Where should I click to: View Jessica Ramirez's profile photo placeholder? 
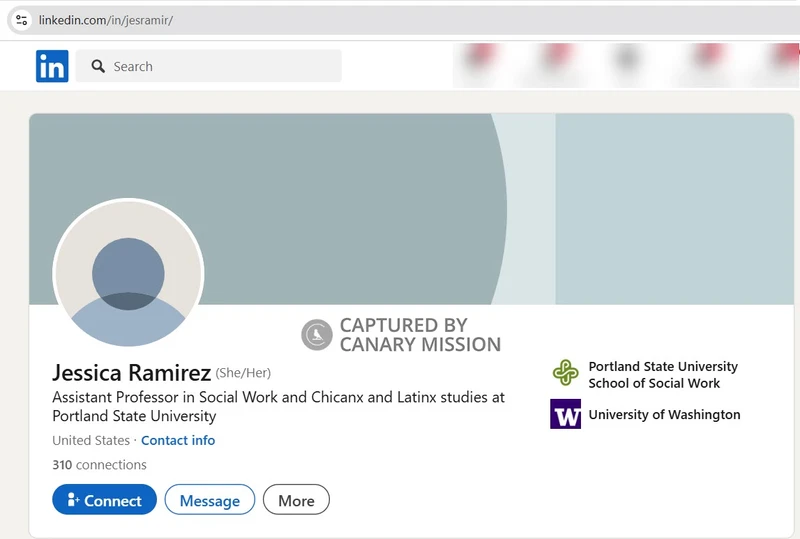coord(128,274)
